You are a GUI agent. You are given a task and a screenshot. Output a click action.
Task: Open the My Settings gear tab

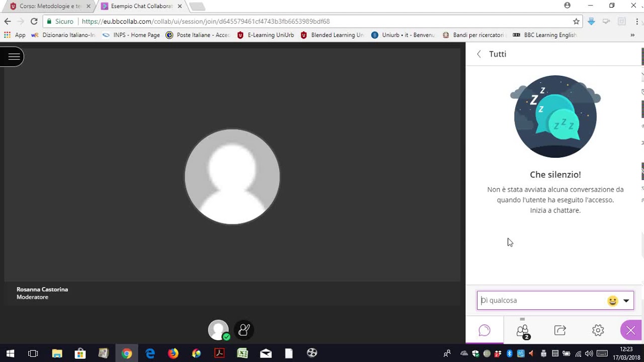[598, 330]
